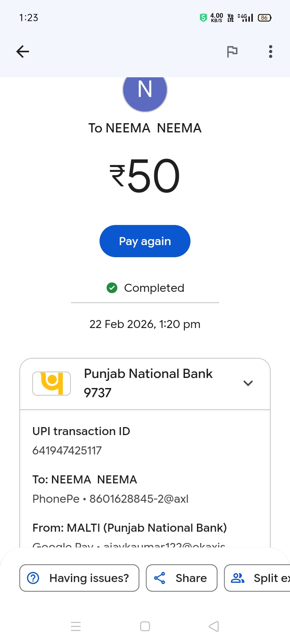This screenshot has height=644, width=290.
Task: Tap the Android back triangle button
Action: [214, 626]
